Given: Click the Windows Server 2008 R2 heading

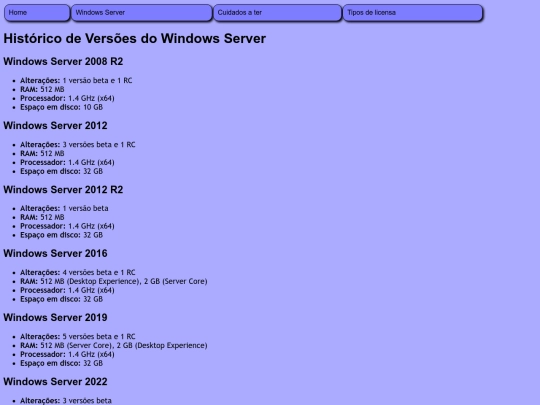Looking at the screenshot, I should pos(63,61).
